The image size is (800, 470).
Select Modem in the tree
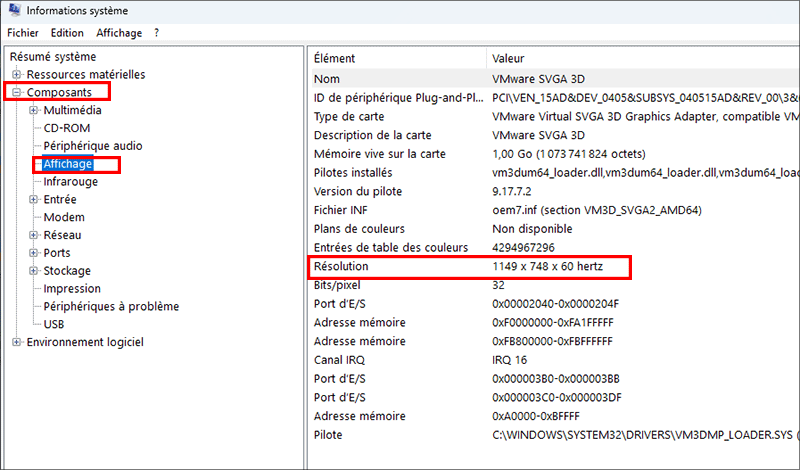pyautogui.click(x=64, y=217)
